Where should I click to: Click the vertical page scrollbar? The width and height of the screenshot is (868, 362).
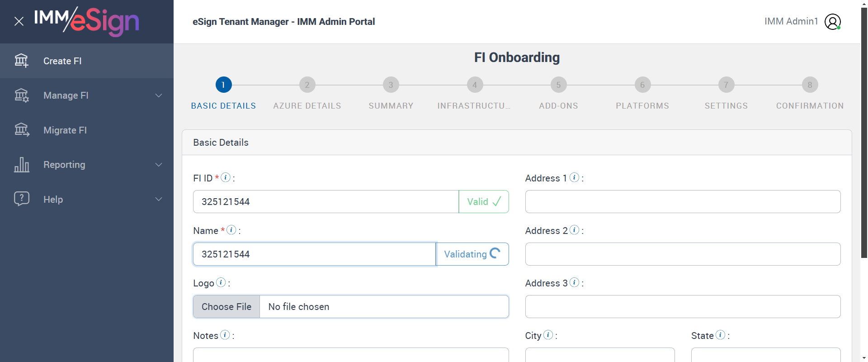pos(864,136)
